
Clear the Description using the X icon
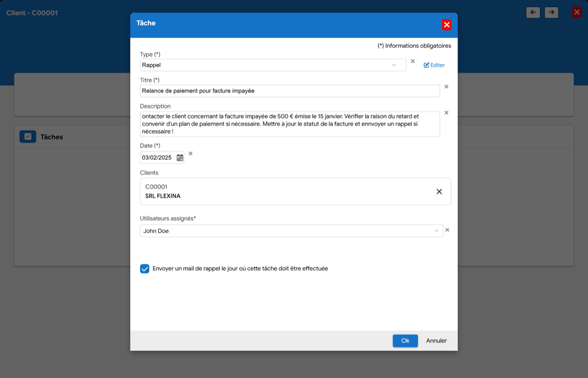pos(446,112)
